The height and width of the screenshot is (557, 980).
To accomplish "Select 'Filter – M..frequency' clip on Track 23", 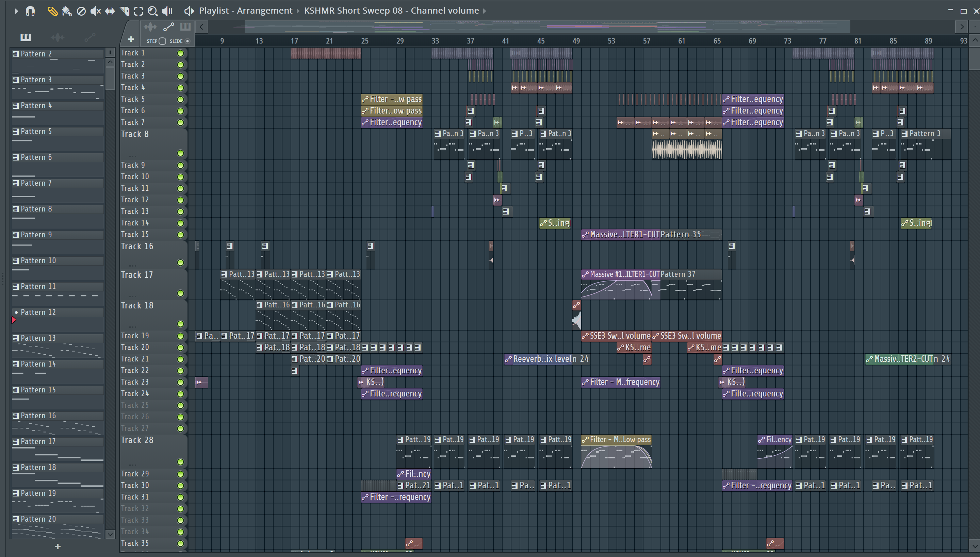I will click(621, 382).
